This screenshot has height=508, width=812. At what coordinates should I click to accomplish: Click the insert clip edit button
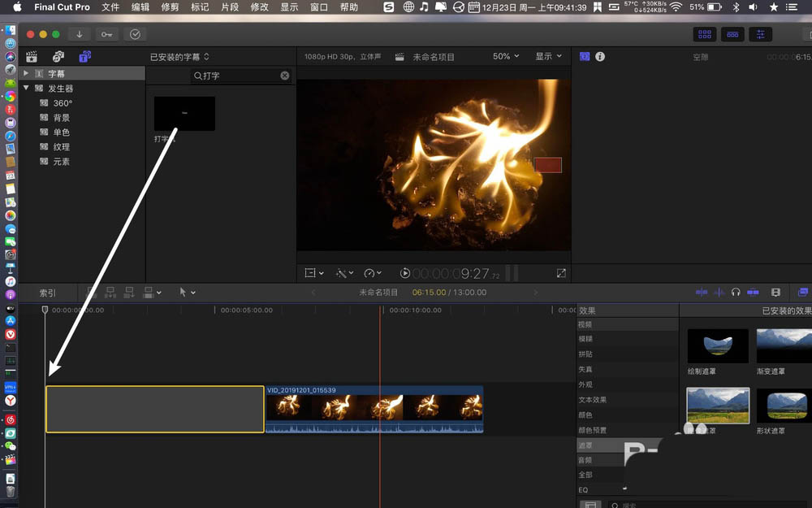110,293
